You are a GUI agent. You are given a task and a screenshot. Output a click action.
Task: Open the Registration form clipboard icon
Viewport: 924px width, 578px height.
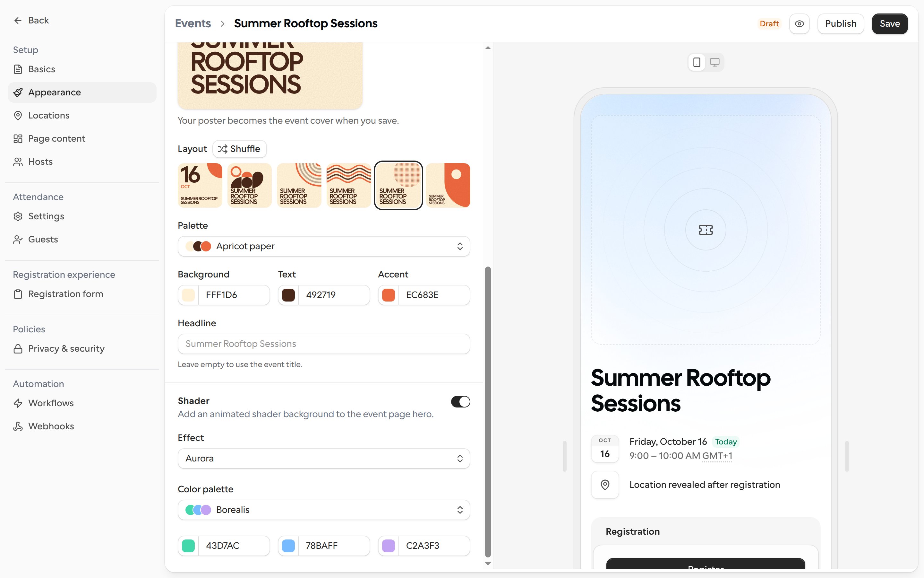pos(18,294)
